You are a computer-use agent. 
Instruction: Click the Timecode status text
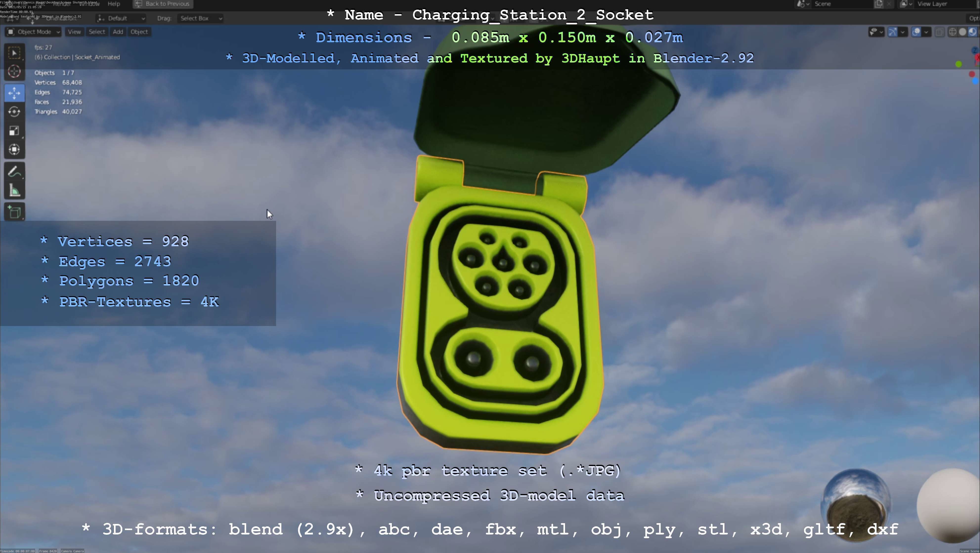pyautogui.click(x=18, y=551)
